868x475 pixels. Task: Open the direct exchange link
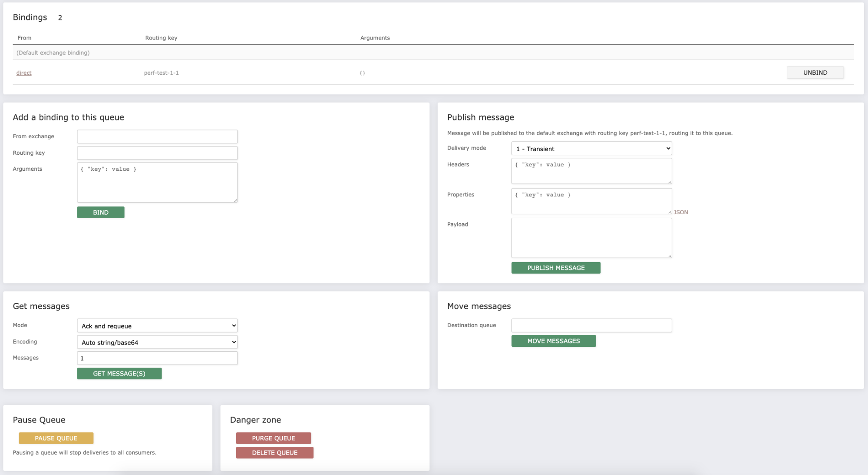point(24,73)
